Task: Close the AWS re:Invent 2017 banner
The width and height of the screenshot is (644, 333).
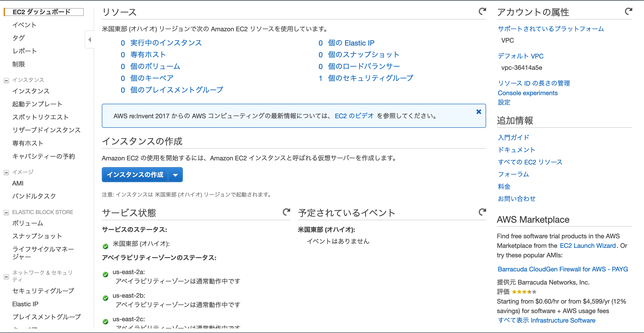Action: pyautogui.click(x=479, y=112)
